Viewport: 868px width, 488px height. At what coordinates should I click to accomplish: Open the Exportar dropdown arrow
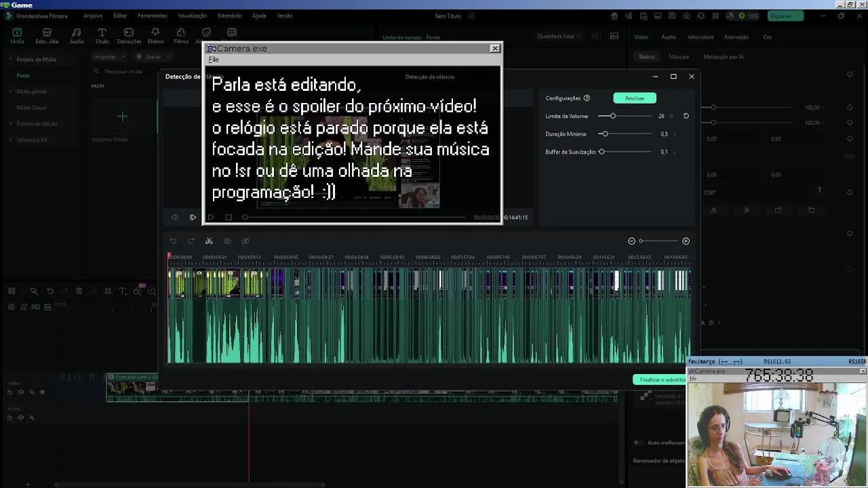[799, 16]
